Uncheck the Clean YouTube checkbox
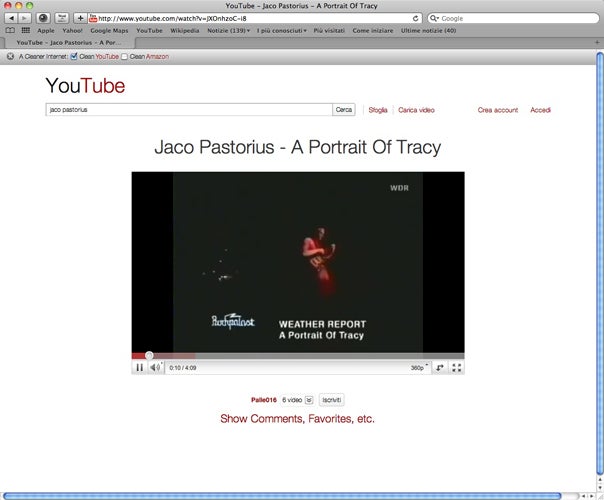The height and width of the screenshot is (500, 604). (74, 56)
